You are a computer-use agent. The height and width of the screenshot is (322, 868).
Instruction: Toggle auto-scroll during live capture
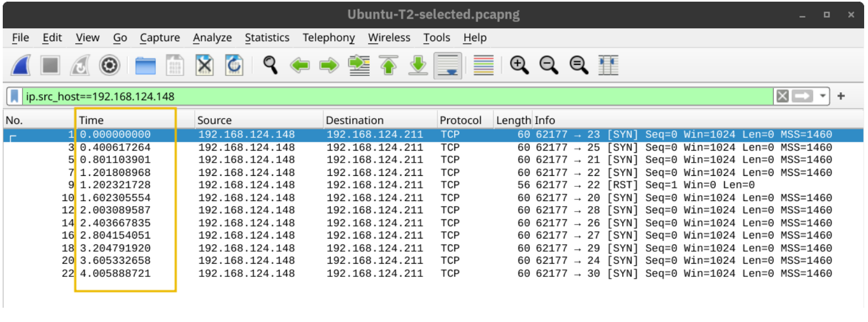(448, 66)
